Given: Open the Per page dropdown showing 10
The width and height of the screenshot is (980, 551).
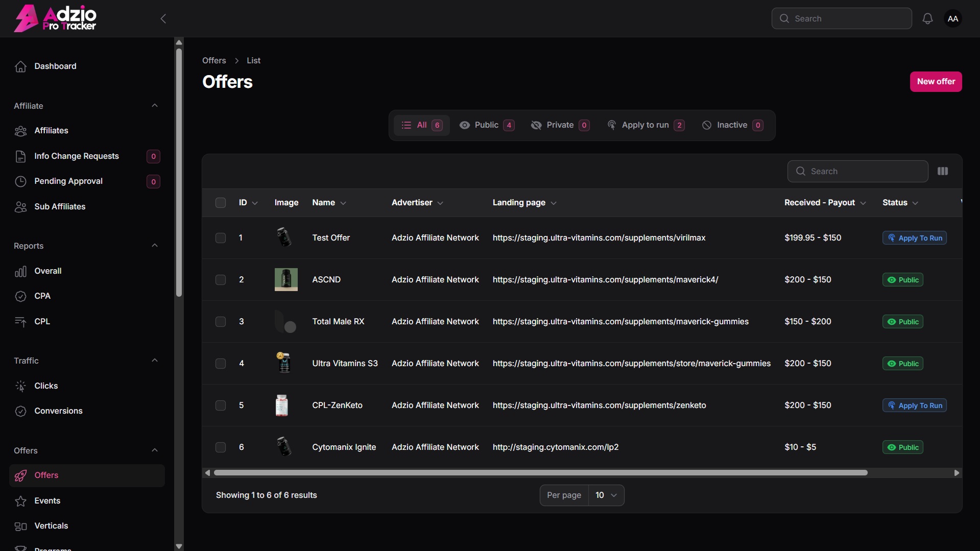Looking at the screenshot, I should point(606,495).
